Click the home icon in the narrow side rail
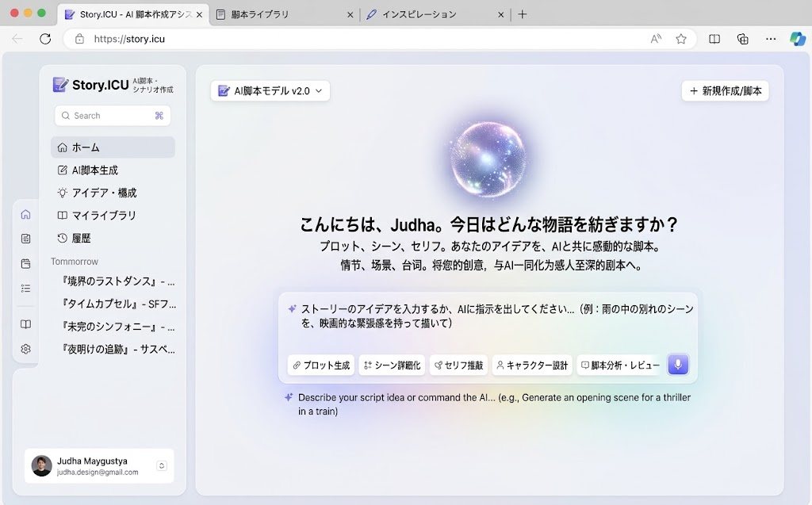 [25, 214]
